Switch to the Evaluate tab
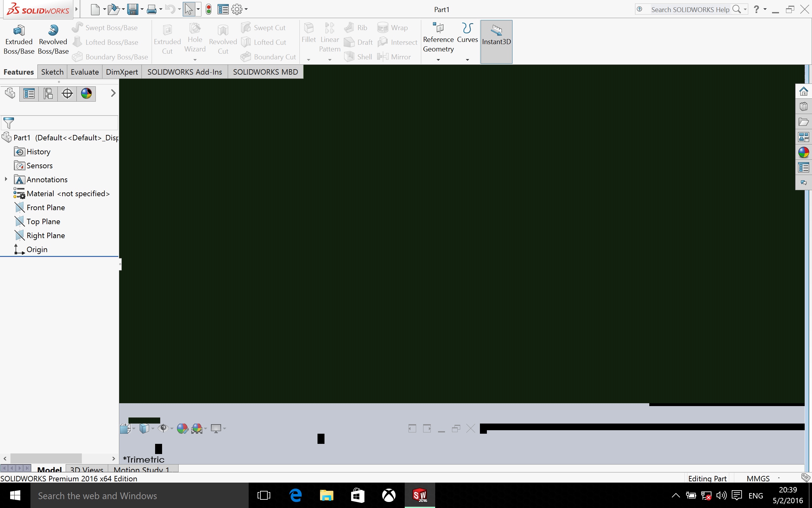The image size is (812, 508). pos(85,72)
